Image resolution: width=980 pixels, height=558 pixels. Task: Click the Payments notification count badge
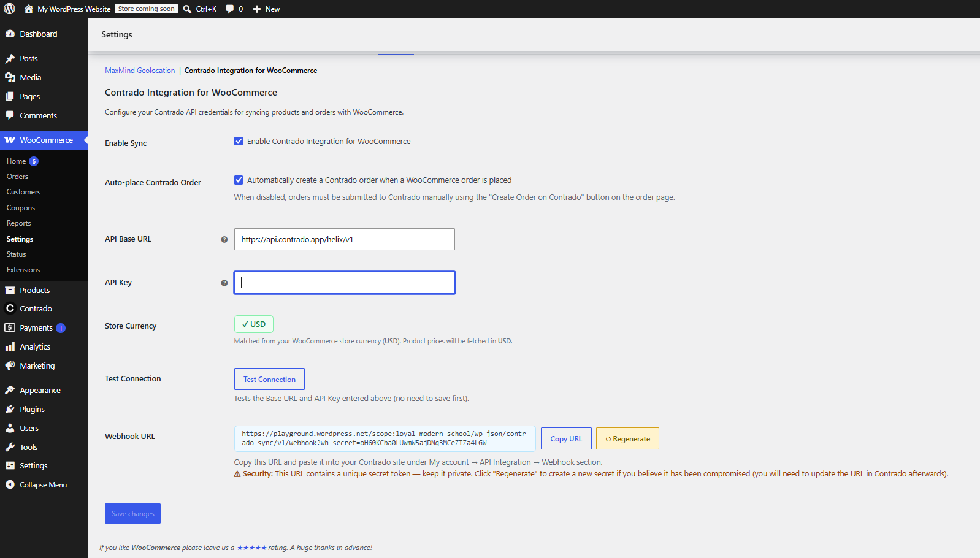pyautogui.click(x=61, y=328)
